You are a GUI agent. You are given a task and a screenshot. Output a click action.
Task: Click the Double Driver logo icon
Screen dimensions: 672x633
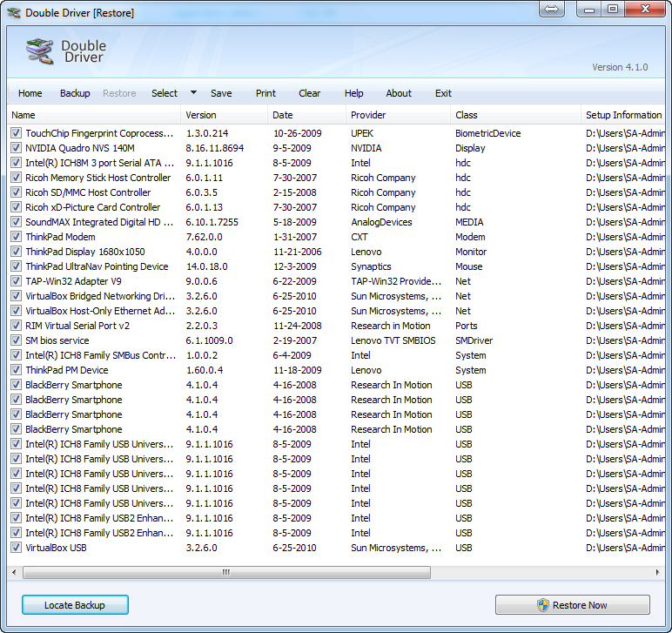pyautogui.click(x=39, y=51)
